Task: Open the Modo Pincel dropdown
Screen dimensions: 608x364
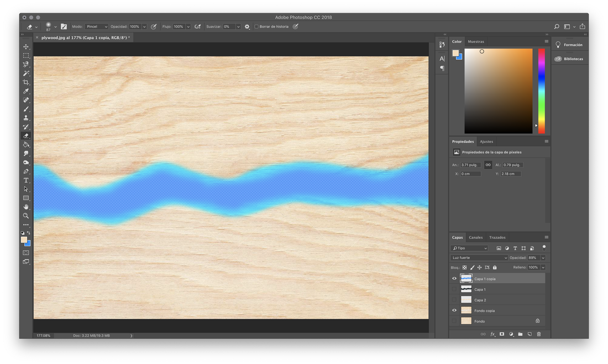Action: coord(97,27)
